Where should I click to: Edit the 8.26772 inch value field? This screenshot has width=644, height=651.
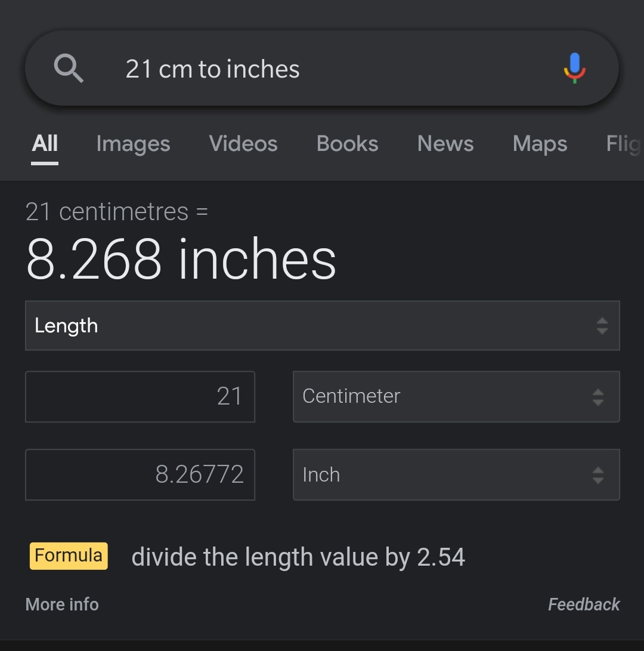pos(140,474)
